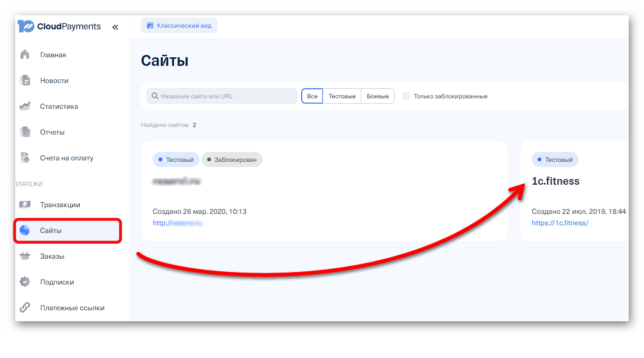Click the globe icon beside Сайты
The width and height of the screenshot is (644, 358).
tap(25, 231)
